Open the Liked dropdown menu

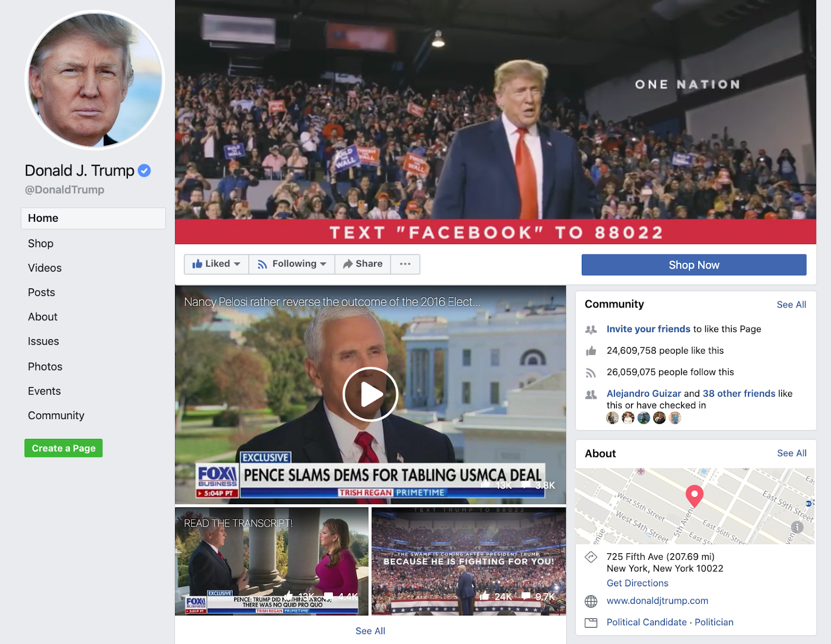217,264
